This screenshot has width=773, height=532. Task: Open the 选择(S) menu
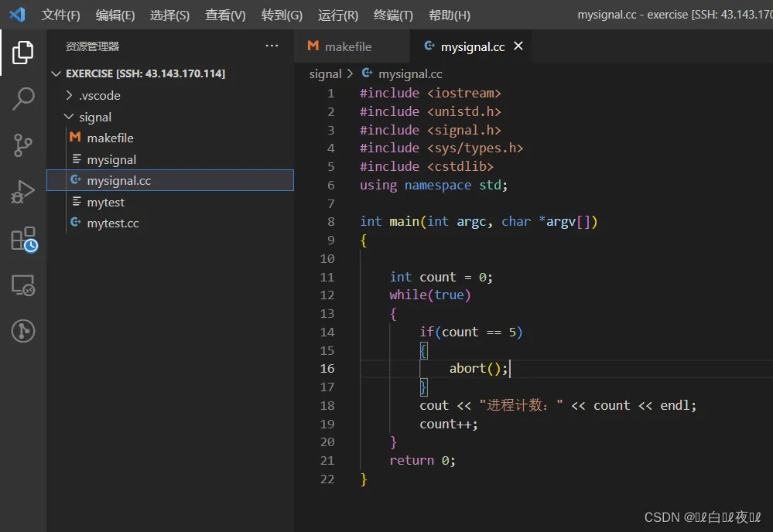pyautogui.click(x=169, y=15)
